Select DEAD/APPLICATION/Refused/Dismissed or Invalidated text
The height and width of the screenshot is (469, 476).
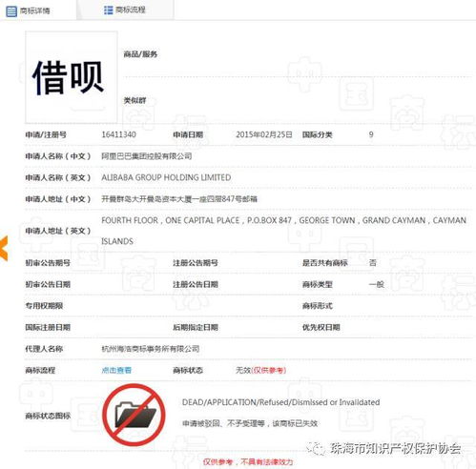[280, 402]
